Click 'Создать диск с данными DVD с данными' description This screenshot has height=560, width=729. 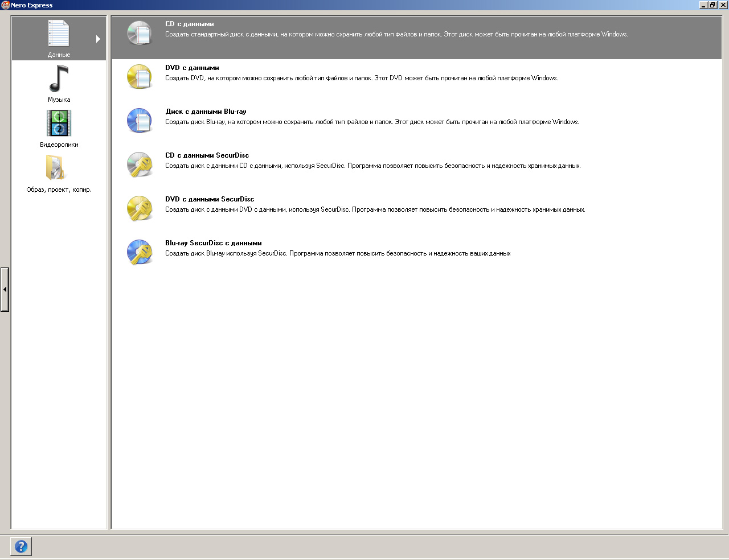[375, 209]
